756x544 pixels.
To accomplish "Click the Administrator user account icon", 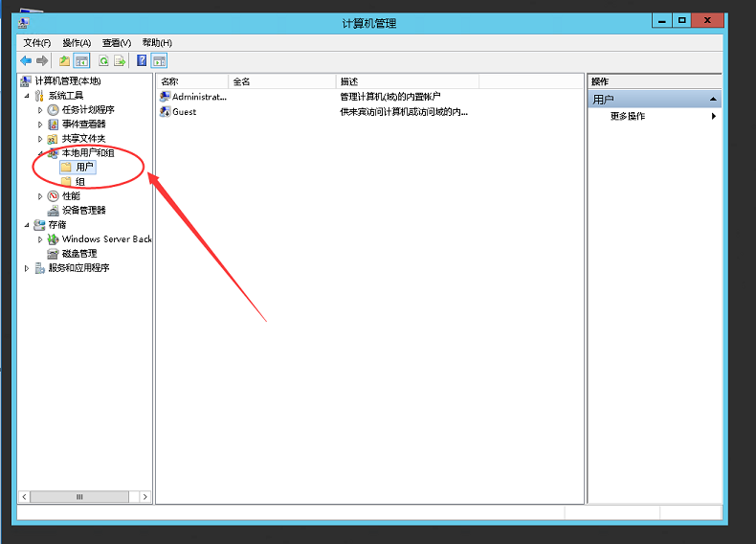I will point(165,97).
